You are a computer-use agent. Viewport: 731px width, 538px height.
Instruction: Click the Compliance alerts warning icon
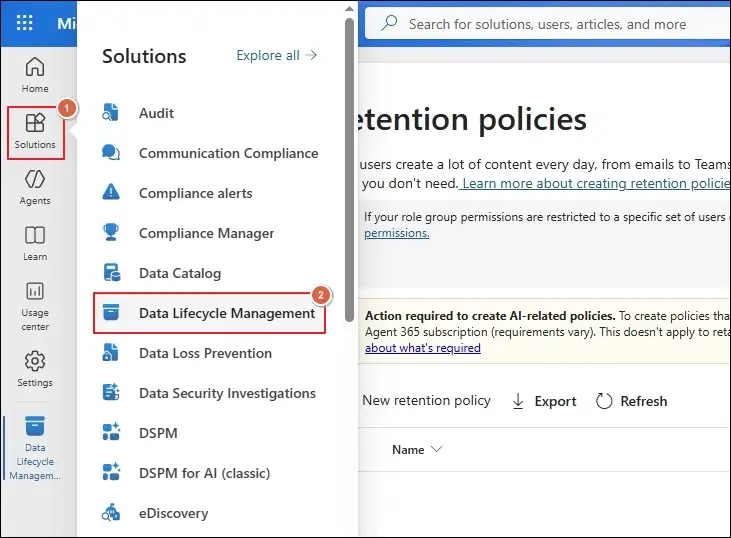[x=110, y=192]
